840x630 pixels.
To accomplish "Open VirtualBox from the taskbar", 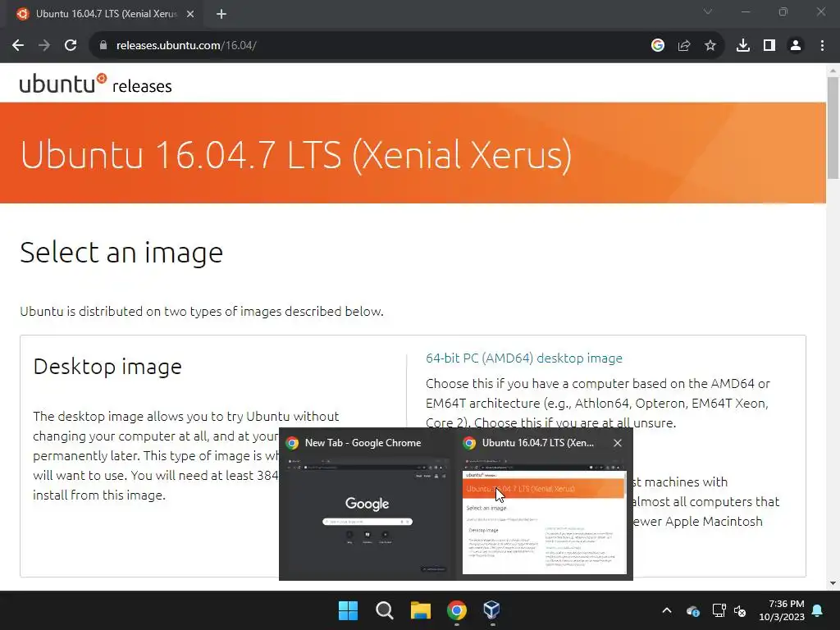I will (492, 610).
